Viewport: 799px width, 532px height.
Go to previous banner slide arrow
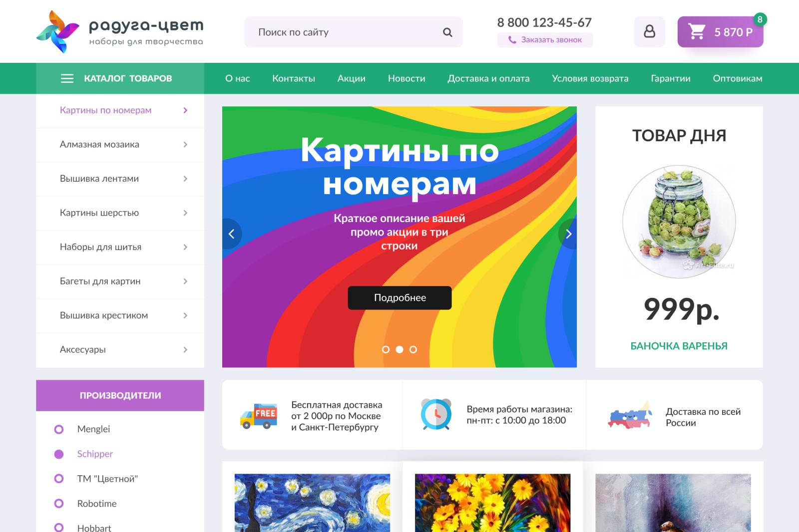[x=231, y=234]
